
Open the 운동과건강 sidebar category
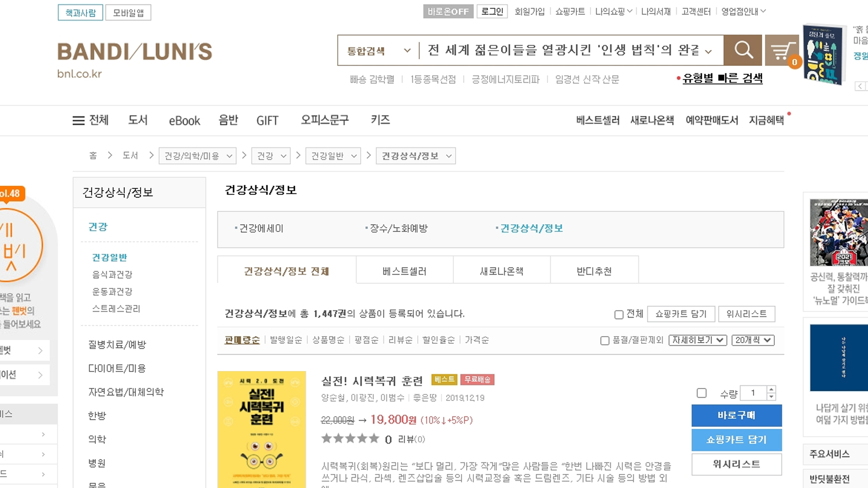[112, 292]
